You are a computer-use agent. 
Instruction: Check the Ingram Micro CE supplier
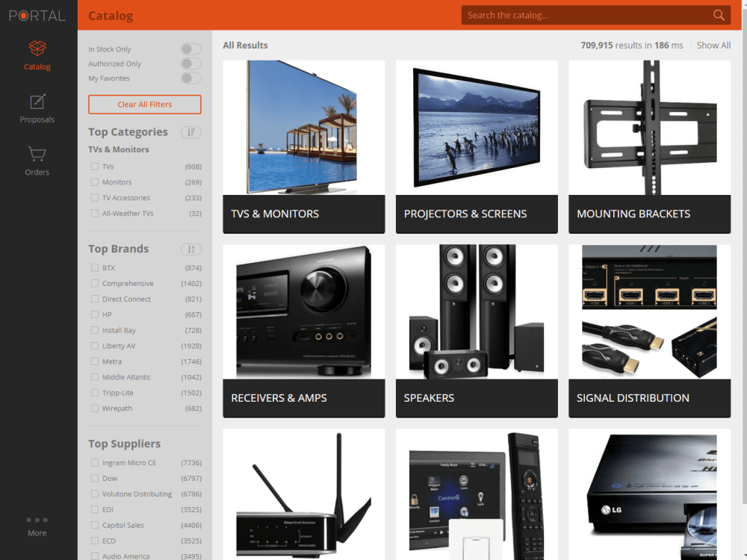click(95, 463)
